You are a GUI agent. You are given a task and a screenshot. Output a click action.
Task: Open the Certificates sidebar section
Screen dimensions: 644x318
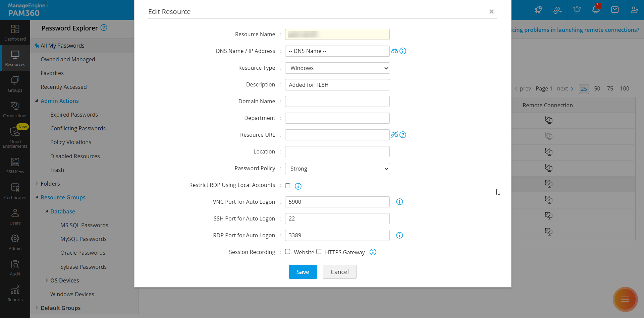15,191
